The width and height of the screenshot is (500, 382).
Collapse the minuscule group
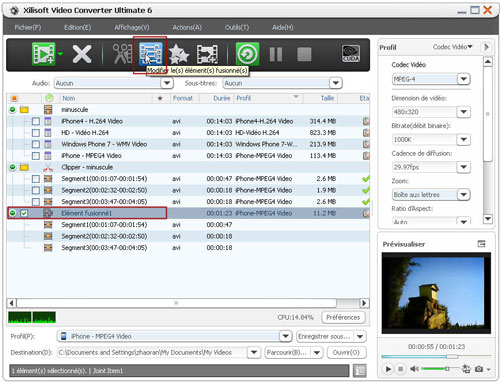[x=12, y=109]
